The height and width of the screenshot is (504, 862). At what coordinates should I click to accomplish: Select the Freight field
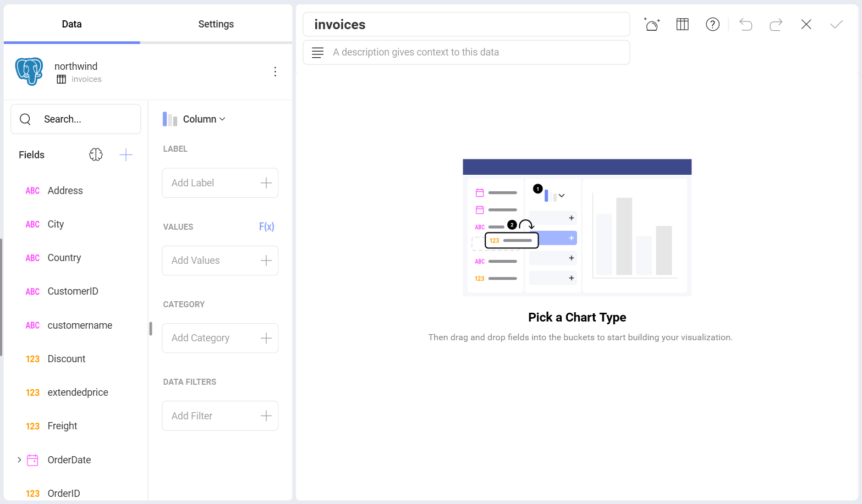coord(62,426)
